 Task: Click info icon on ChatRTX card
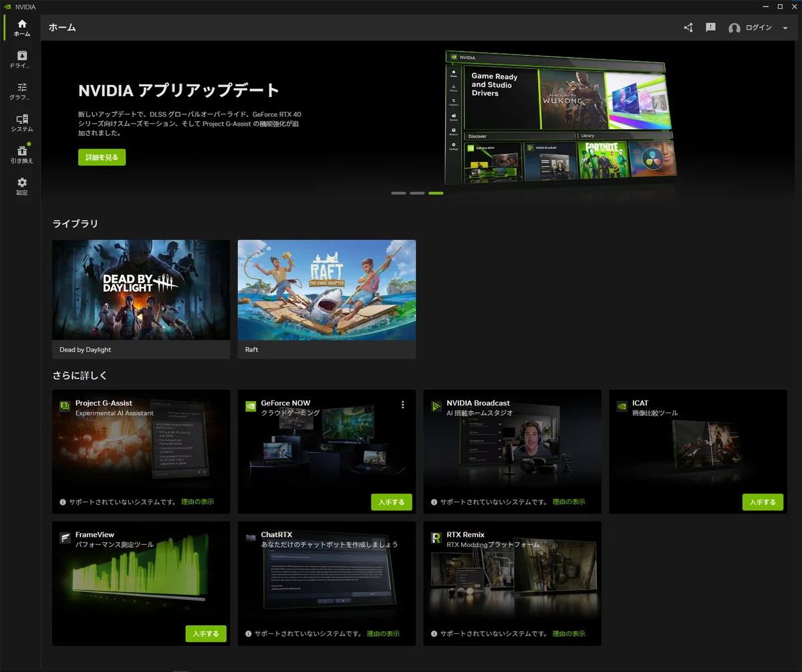pyautogui.click(x=249, y=633)
